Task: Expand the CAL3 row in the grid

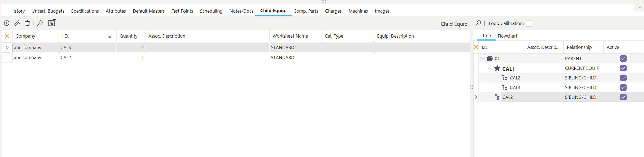Action: coord(7,48)
